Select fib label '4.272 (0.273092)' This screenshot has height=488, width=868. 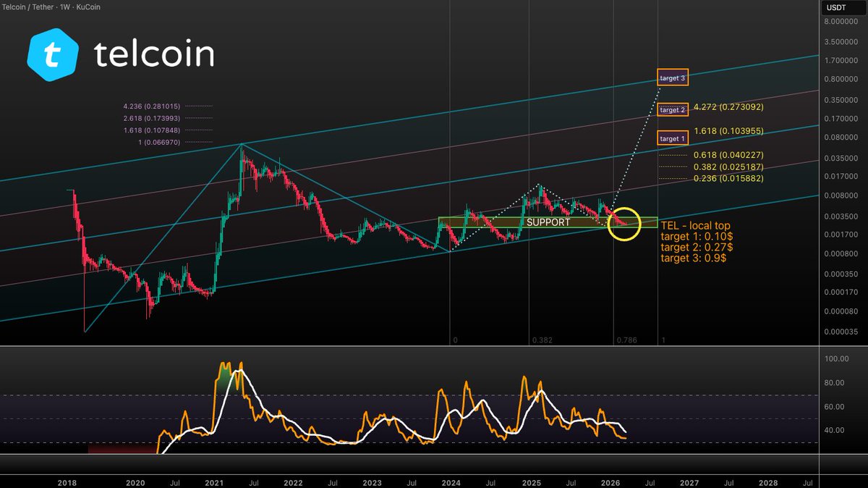coord(728,106)
